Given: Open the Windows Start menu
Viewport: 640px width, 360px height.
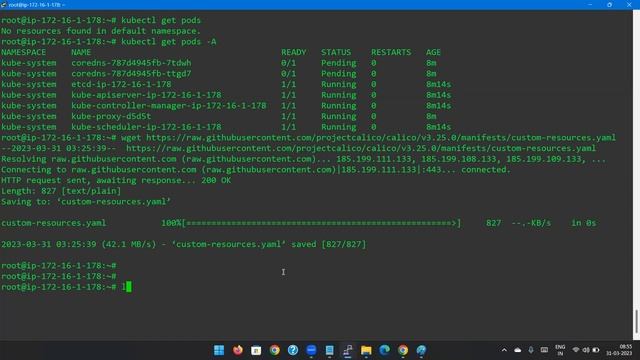Looking at the screenshot, I should click(x=219, y=350).
